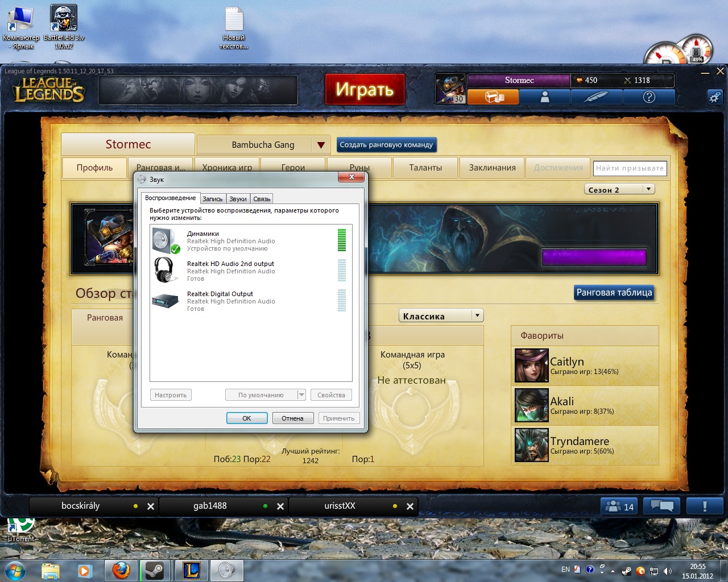Select the Динамики speakers playback device

[250, 240]
